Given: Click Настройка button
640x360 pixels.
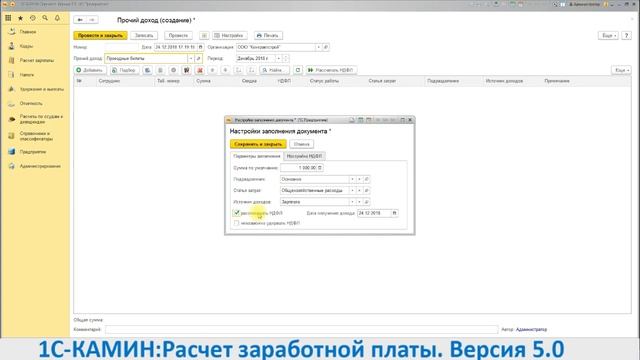Looking at the screenshot, I should tap(229, 36).
